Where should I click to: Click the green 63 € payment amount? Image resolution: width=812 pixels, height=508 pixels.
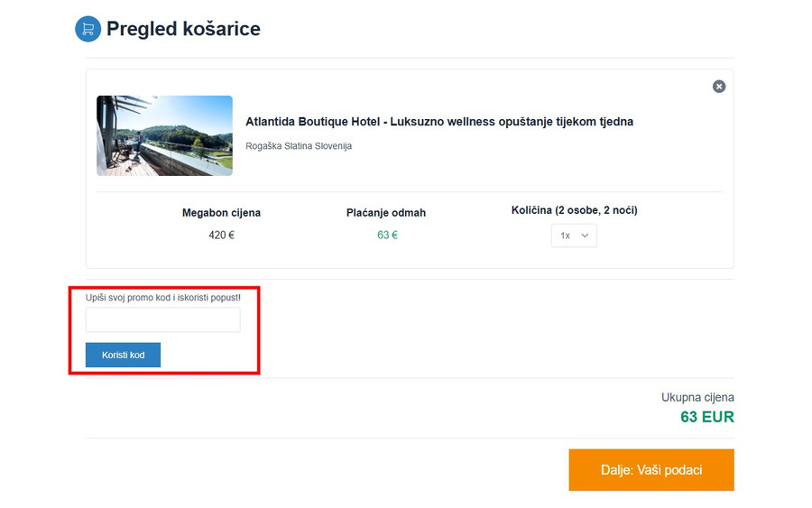pyautogui.click(x=387, y=236)
